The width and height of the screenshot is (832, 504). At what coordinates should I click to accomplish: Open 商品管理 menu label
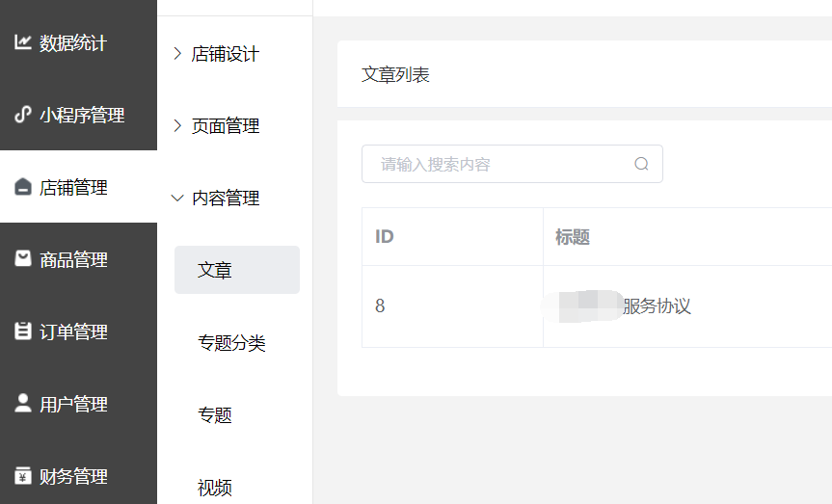click(74, 259)
